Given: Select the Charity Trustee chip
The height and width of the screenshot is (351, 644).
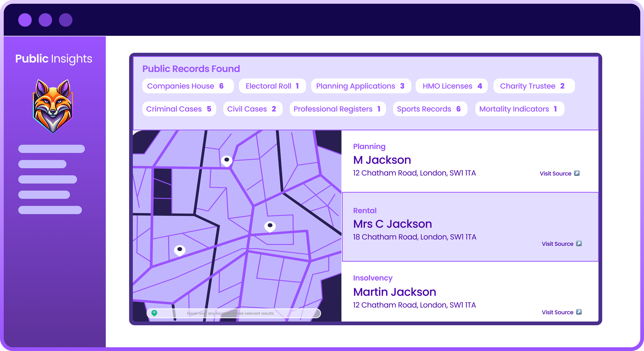Looking at the screenshot, I should click(534, 86).
